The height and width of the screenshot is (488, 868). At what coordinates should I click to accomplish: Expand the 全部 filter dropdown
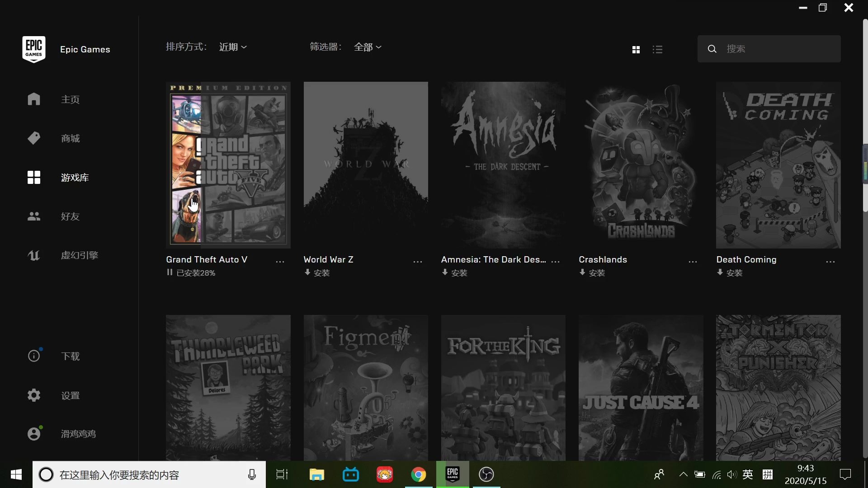(x=368, y=47)
